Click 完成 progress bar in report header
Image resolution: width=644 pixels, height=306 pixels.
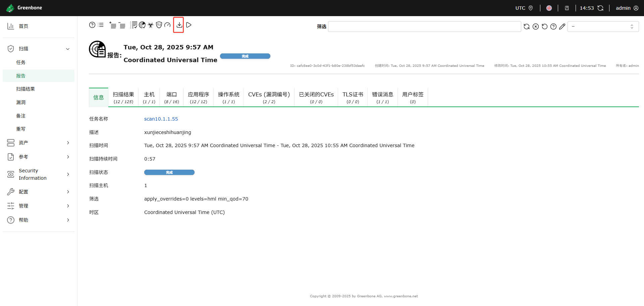[x=245, y=56]
